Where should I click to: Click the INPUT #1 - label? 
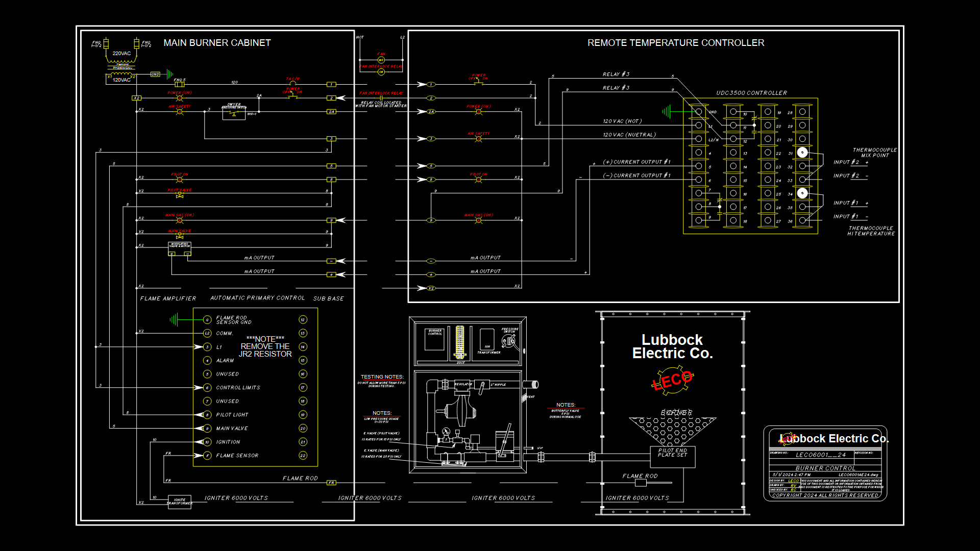point(851,216)
